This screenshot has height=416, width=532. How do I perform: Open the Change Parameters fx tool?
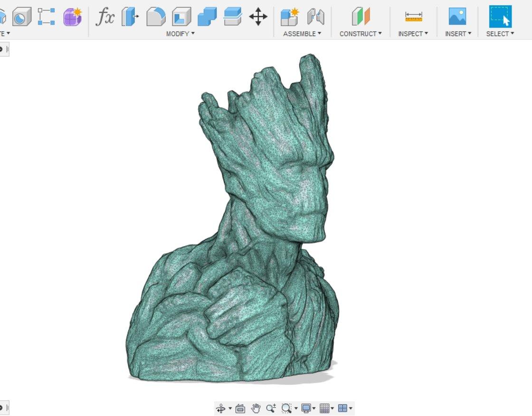point(105,16)
